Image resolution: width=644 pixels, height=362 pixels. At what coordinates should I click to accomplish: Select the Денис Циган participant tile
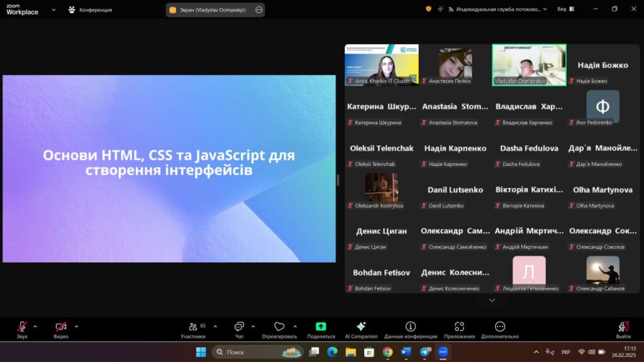[x=382, y=231]
